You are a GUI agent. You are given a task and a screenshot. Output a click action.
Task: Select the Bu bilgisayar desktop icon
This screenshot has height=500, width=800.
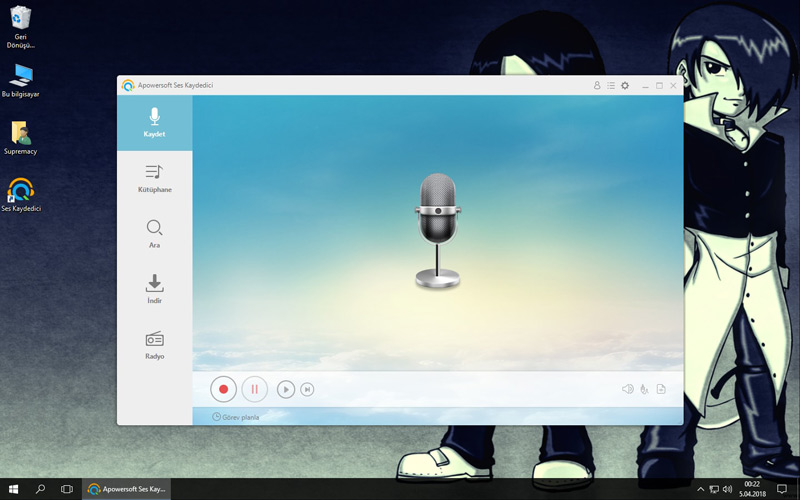click(20, 81)
